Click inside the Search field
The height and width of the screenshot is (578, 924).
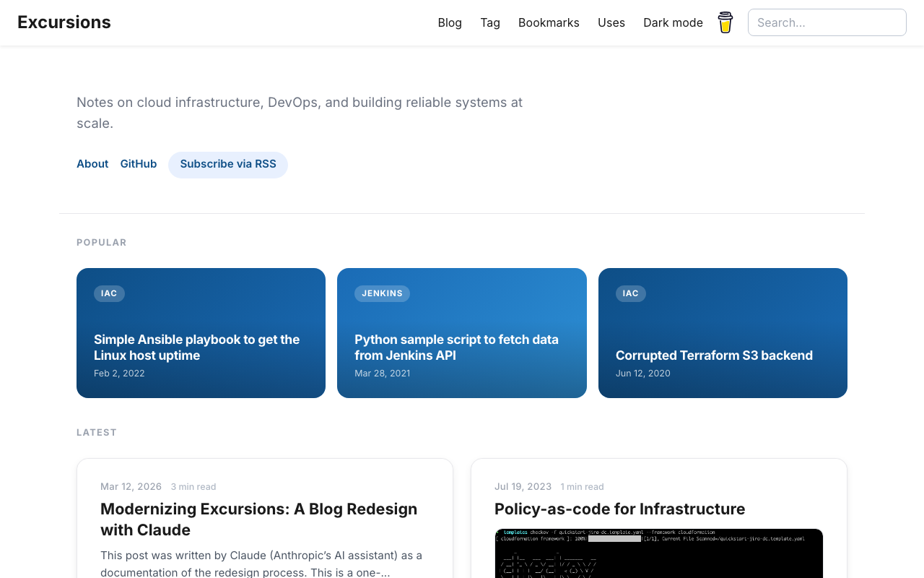[827, 22]
